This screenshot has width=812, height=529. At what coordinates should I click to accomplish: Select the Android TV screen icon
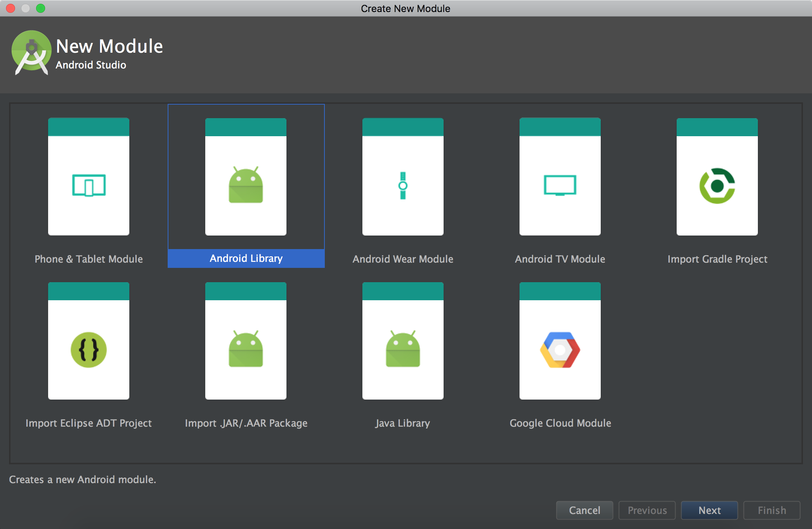(x=560, y=185)
